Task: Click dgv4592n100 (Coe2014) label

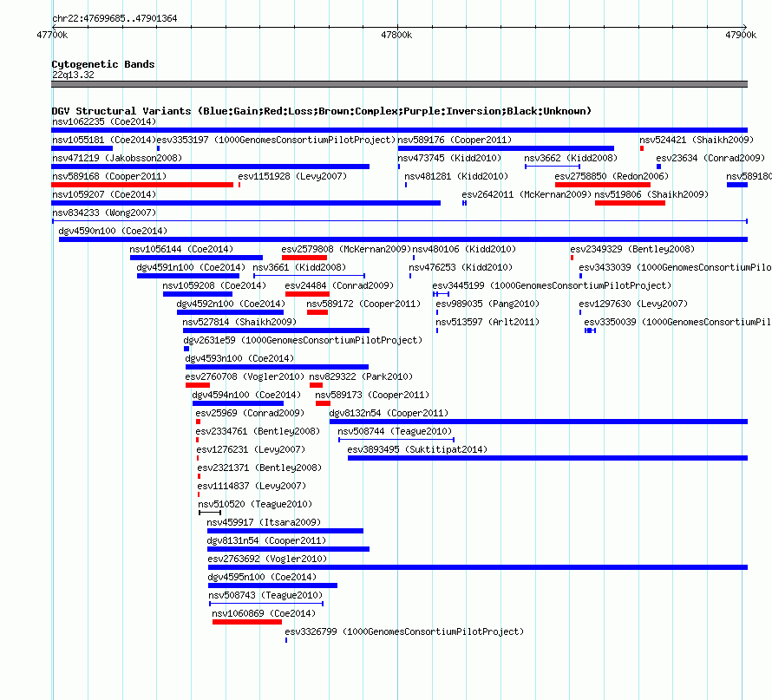Action: [x=231, y=304]
